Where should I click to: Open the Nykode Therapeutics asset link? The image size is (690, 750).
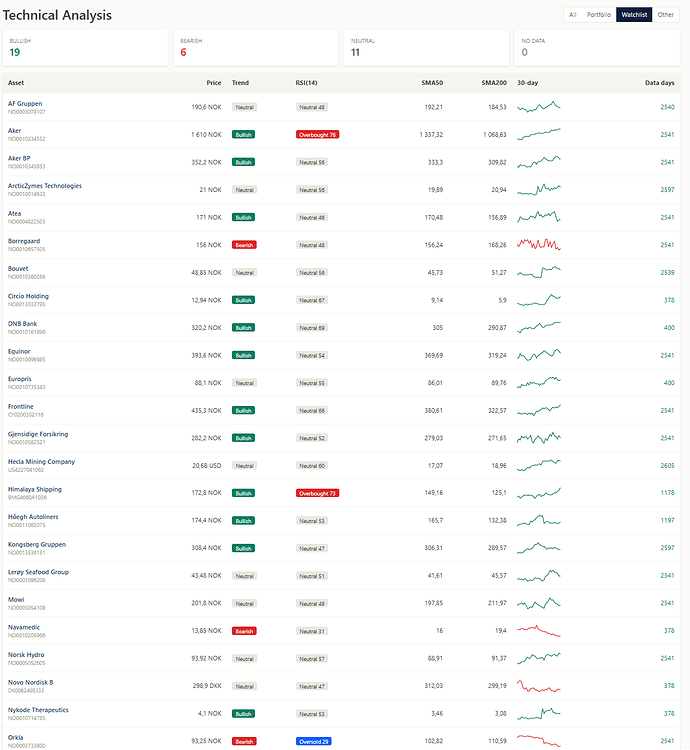38,710
